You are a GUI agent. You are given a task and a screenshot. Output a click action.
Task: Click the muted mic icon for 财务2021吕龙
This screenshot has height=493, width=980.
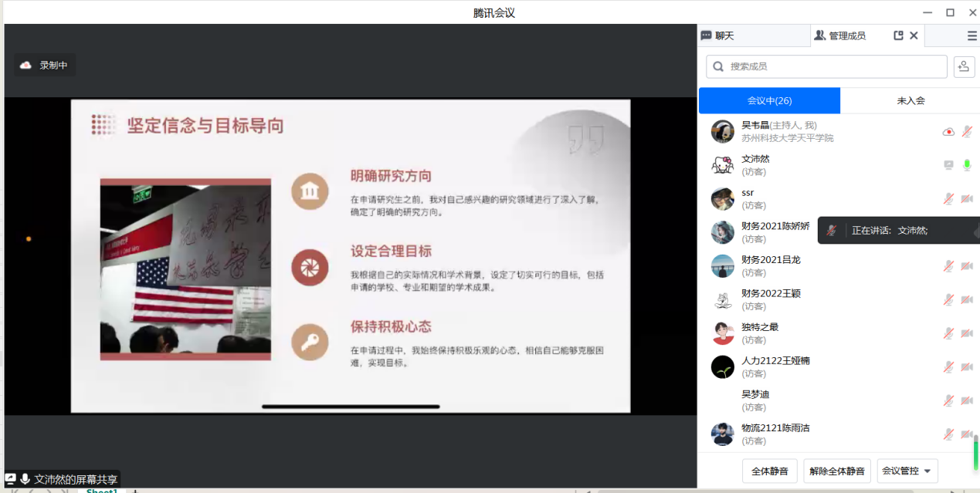948,266
